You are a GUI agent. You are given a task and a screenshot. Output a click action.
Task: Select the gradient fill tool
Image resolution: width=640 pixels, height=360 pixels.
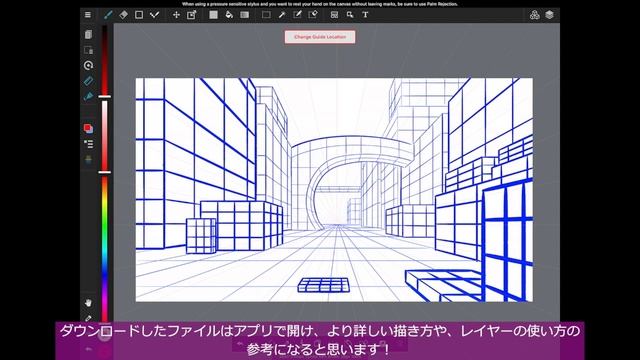(244, 15)
